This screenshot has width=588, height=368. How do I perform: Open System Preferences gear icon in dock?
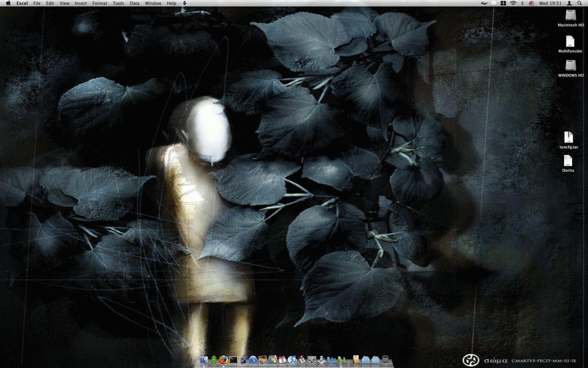pyautogui.click(x=312, y=360)
